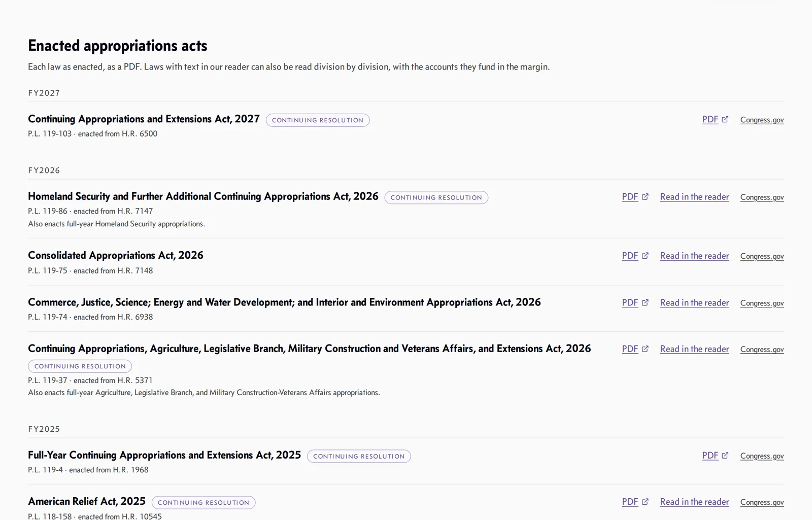Viewport: 812px width, 520px height.
Task: Click external-link icon beside P.L. 119-103 PDF
Action: pyautogui.click(x=725, y=120)
